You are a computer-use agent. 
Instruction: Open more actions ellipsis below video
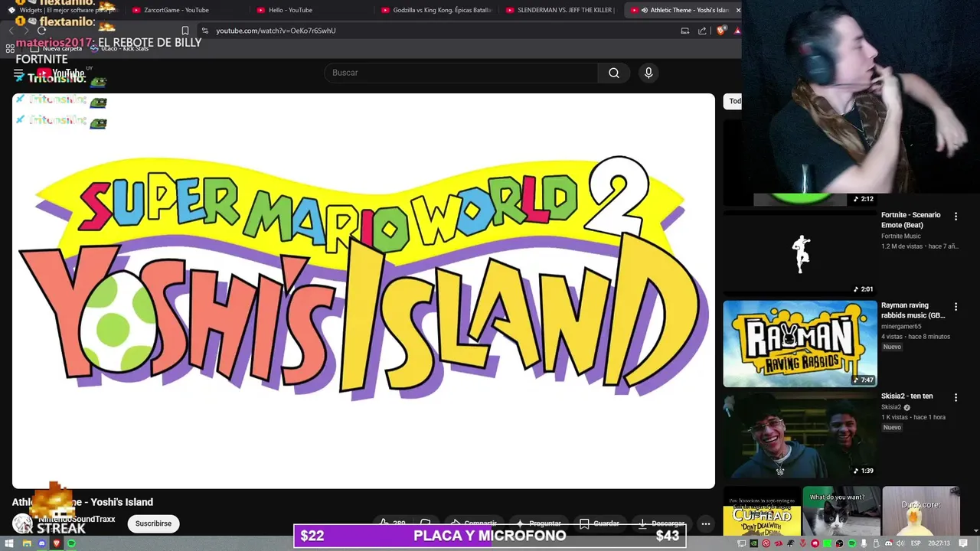(x=706, y=524)
